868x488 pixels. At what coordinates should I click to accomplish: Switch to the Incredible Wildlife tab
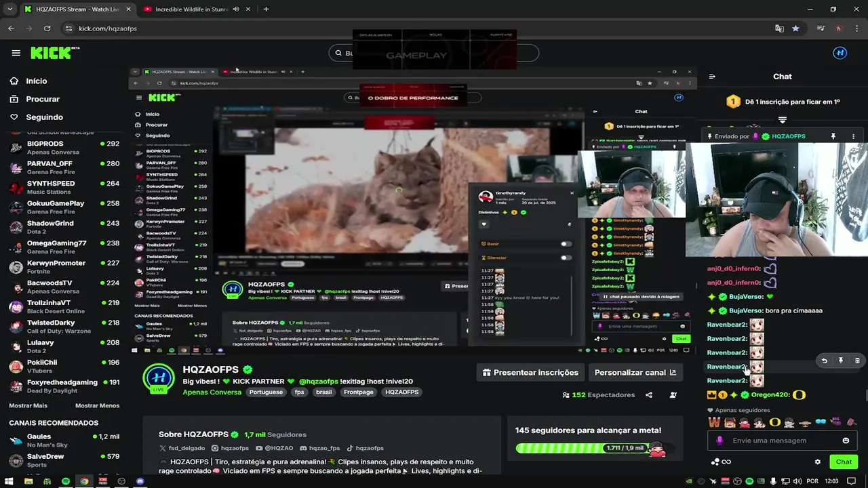[x=197, y=9]
